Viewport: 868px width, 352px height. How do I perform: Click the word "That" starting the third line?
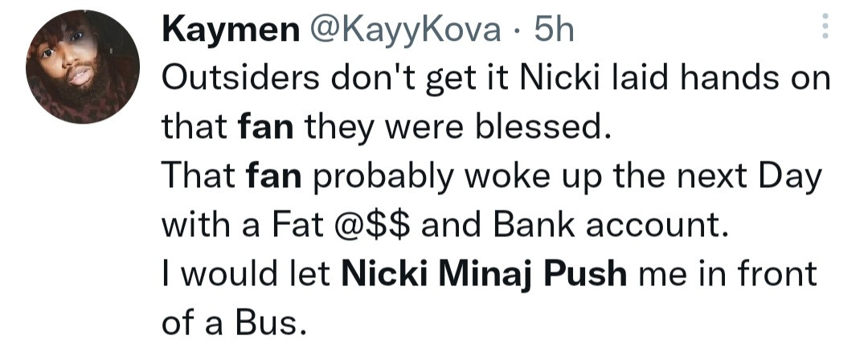194,177
